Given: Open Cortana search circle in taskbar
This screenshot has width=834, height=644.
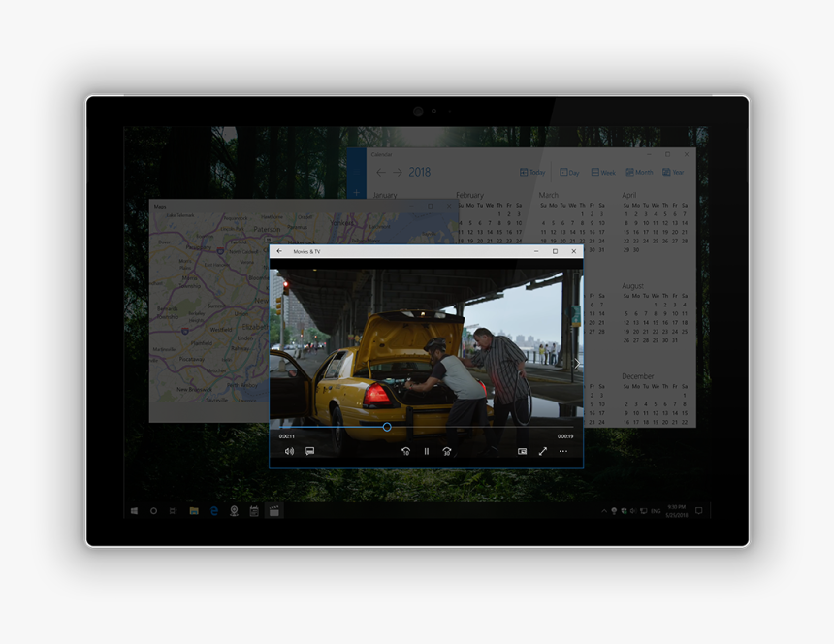Looking at the screenshot, I should tap(154, 511).
